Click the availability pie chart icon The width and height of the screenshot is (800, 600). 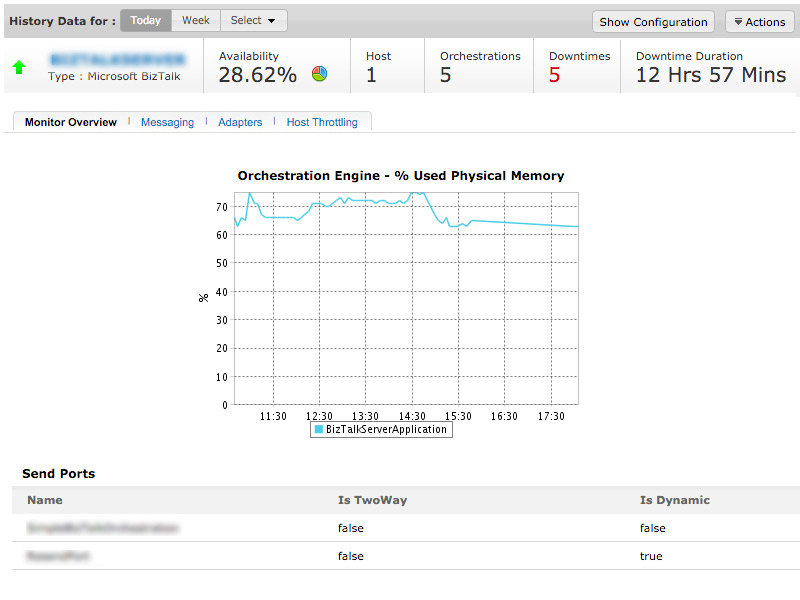tap(319, 74)
